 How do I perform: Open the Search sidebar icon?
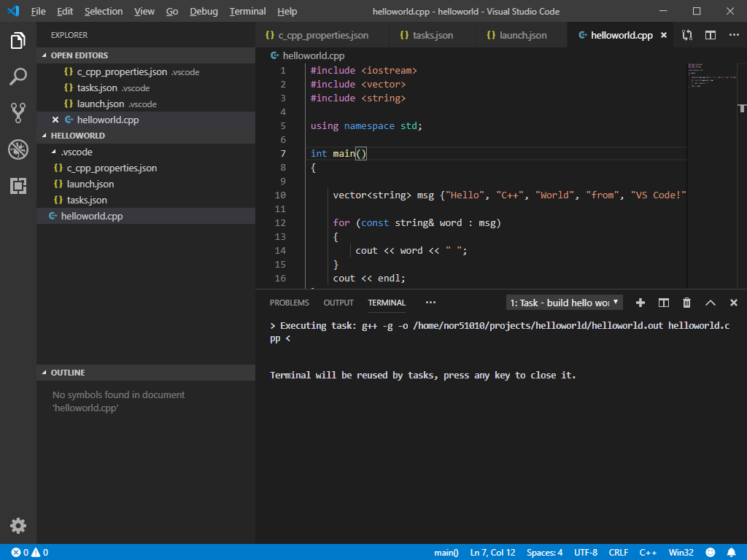[18, 76]
